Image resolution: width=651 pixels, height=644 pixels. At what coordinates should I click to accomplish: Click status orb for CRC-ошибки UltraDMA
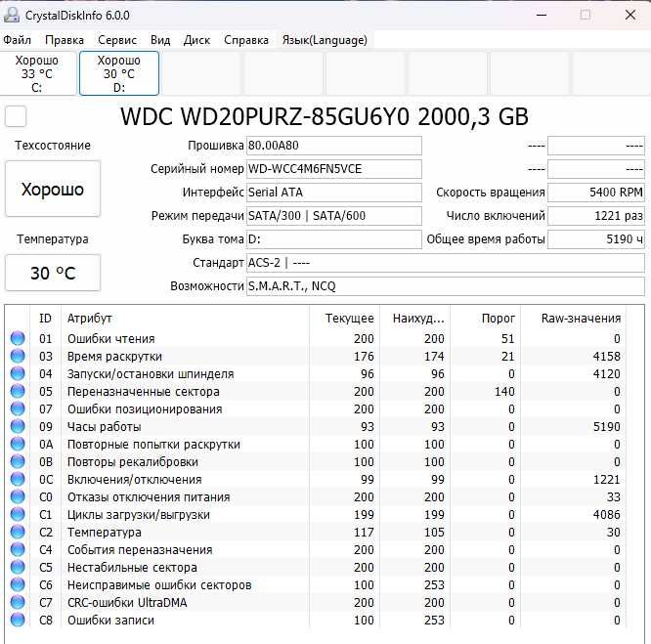(18, 603)
